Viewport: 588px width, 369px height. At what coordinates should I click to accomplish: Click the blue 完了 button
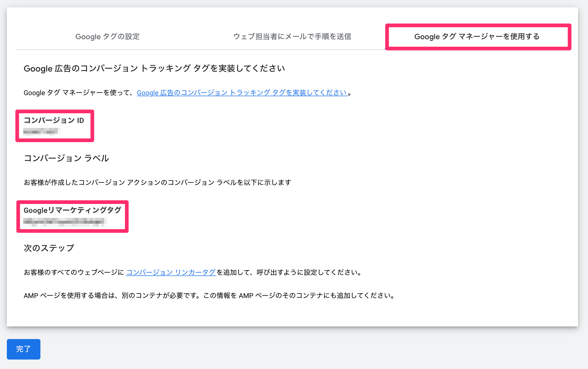point(24,349)
